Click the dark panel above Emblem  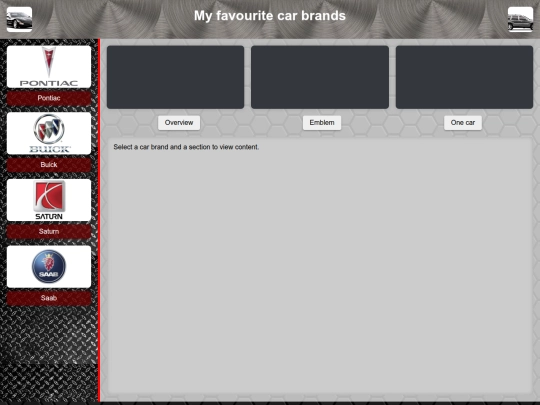tap(320, 77)
